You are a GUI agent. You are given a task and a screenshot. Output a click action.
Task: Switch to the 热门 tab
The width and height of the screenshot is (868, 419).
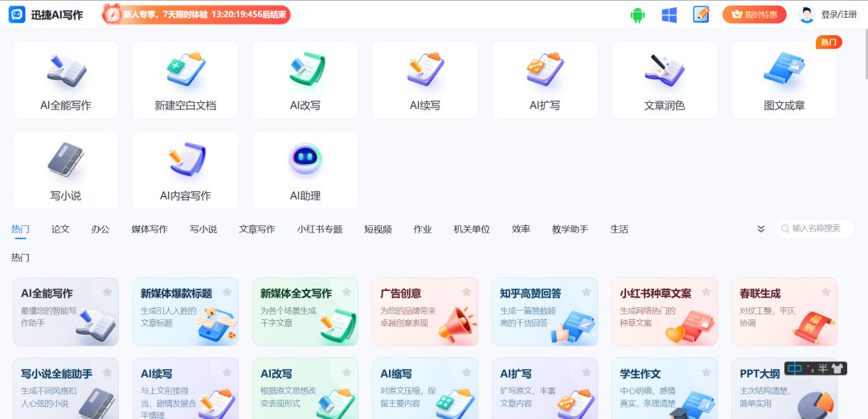20,229
